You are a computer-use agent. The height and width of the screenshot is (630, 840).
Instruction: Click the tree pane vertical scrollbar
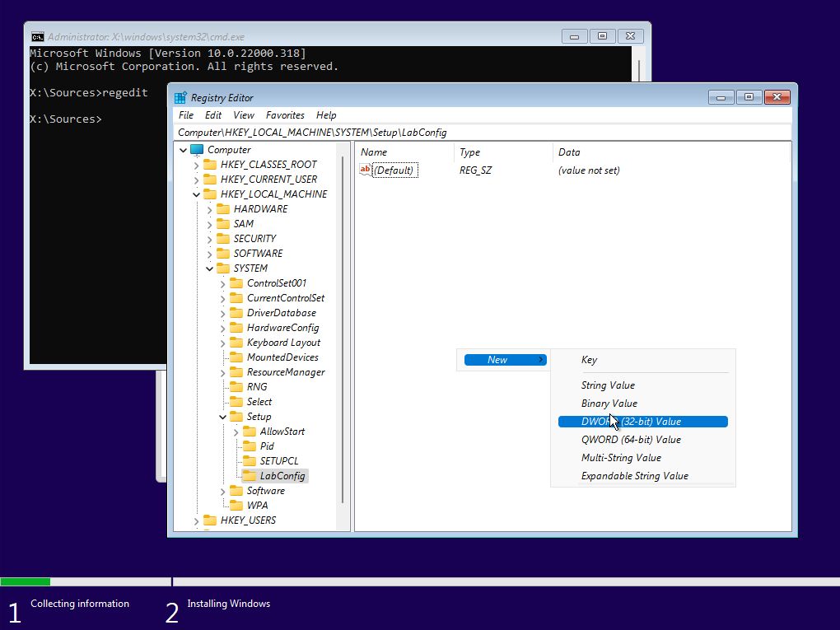click(343, 329)
